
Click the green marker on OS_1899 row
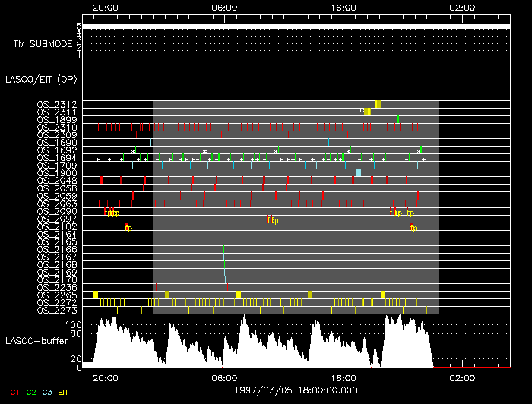coord(397,119)
